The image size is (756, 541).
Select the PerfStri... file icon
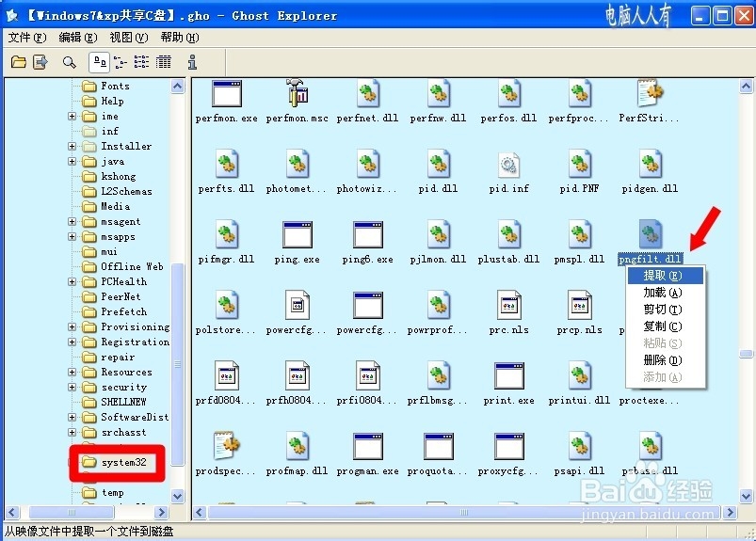(650, 93)
